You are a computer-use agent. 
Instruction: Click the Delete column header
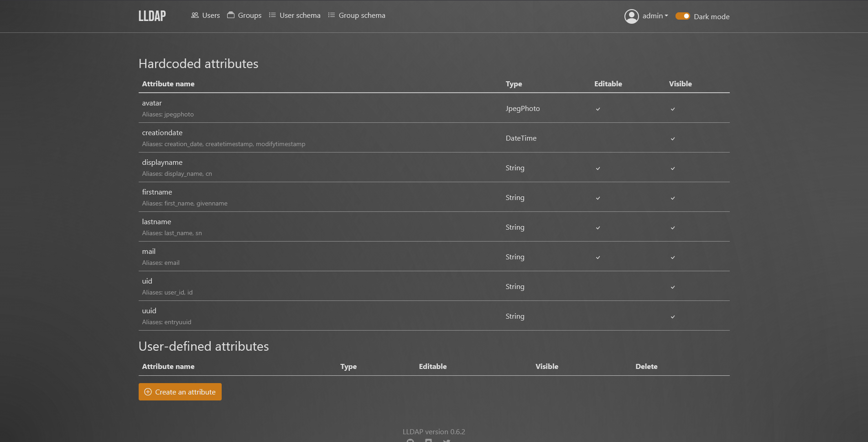[646, 366]
